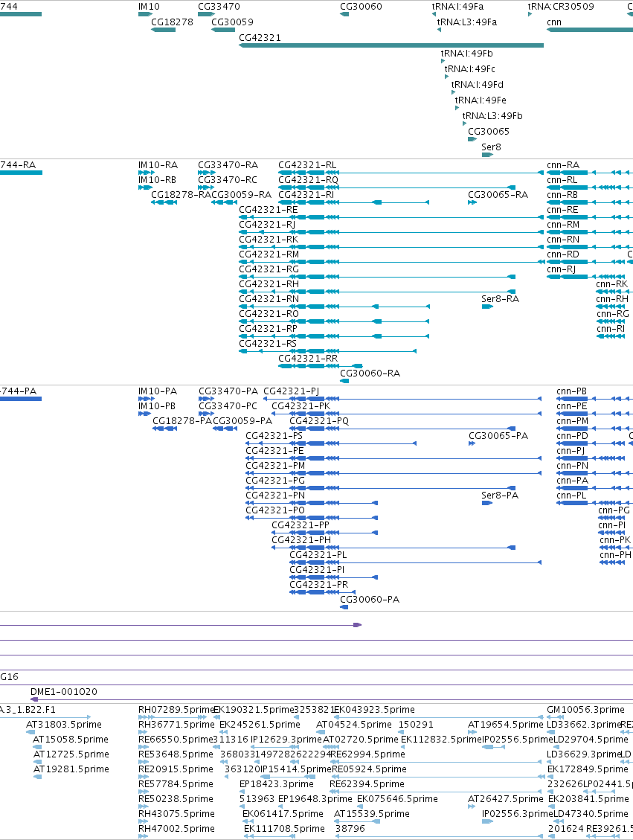The image size is (633, 840).
Task: Select protein CG42321-PK
Action: tap(301, 406)
